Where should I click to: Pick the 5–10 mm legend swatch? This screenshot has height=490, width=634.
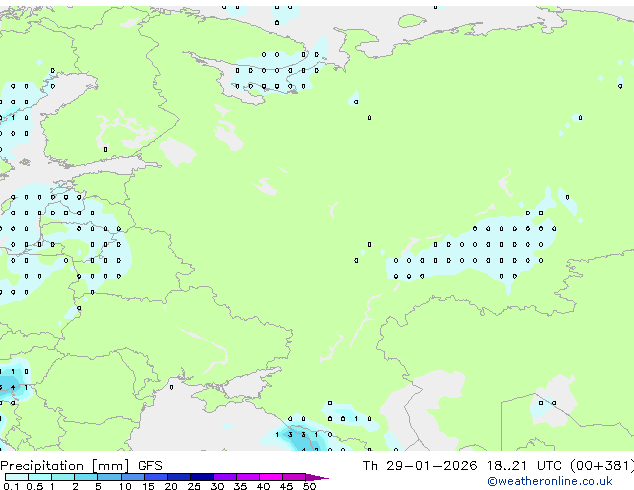109,477
